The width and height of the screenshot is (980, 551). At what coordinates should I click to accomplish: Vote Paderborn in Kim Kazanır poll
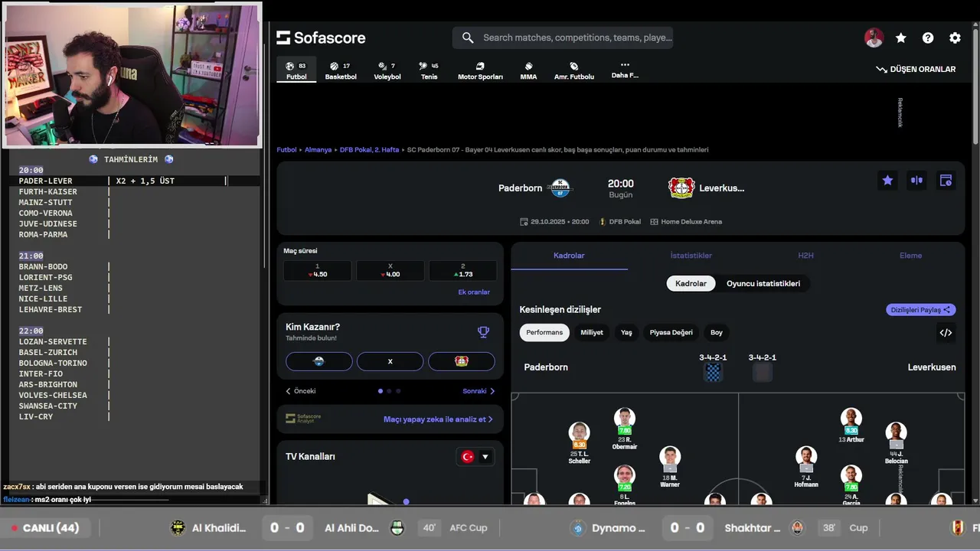[x=319, y=361]
